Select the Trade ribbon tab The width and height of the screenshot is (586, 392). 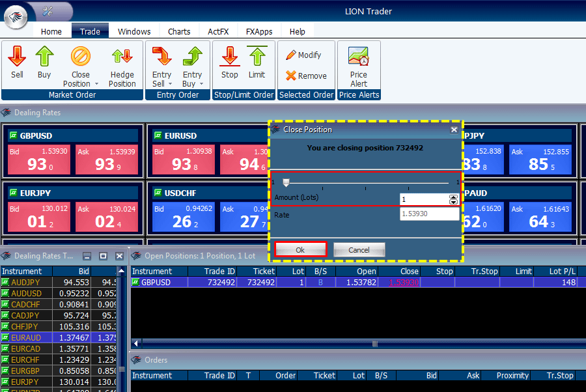click(90, 31)
